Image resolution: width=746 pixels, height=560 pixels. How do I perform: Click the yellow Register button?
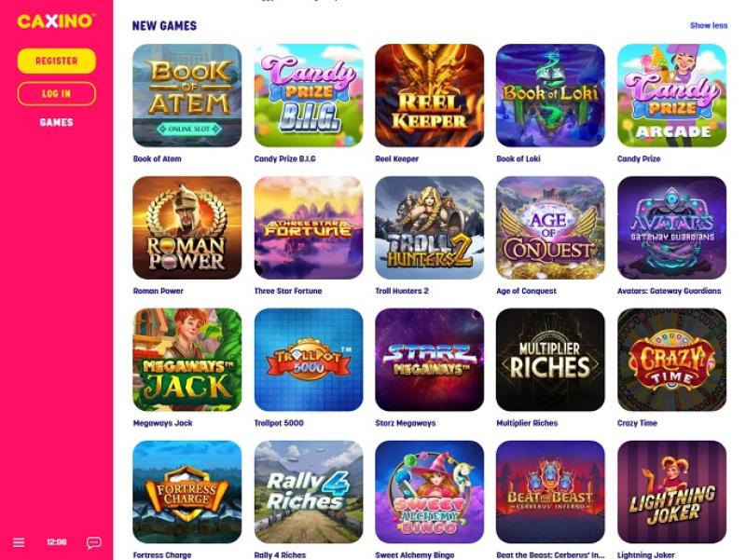[x=57, y=61]
